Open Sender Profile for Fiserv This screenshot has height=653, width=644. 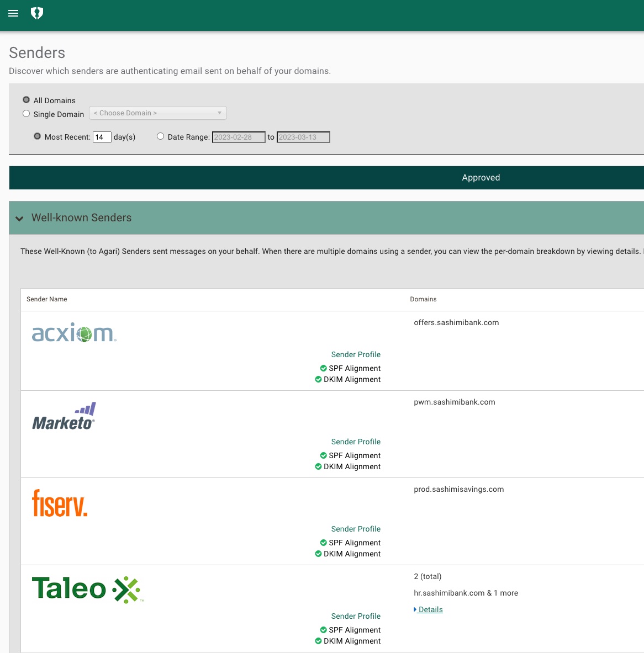356,529
